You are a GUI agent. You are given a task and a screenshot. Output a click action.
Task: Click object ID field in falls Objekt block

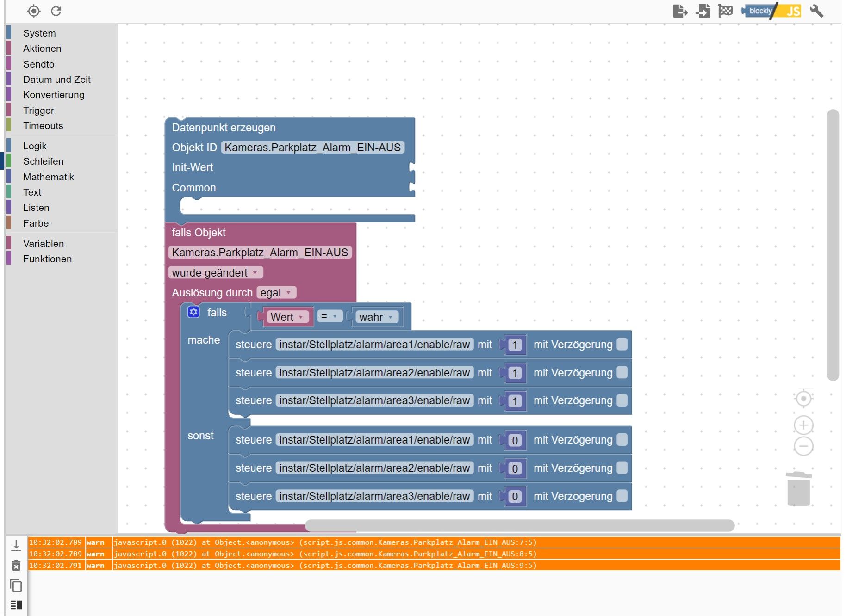pos(260,252)
